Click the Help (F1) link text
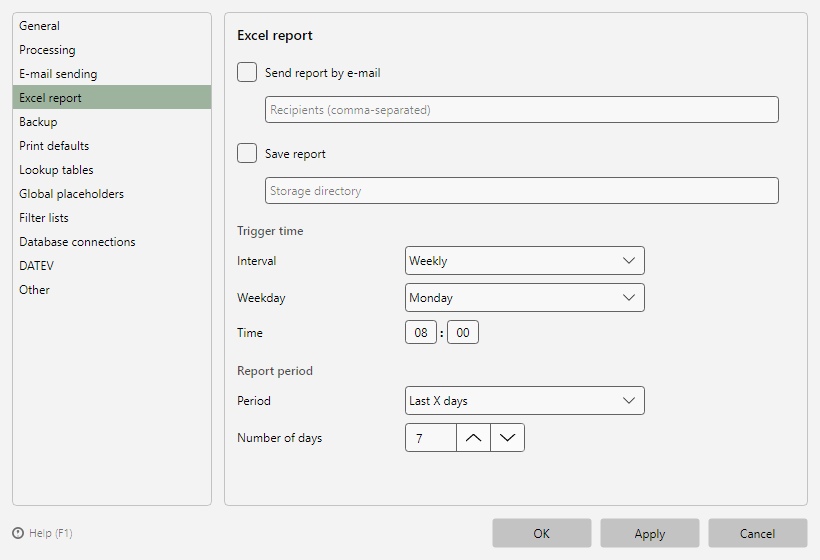Viewport: 820px width, 560px height. (51, 533)
